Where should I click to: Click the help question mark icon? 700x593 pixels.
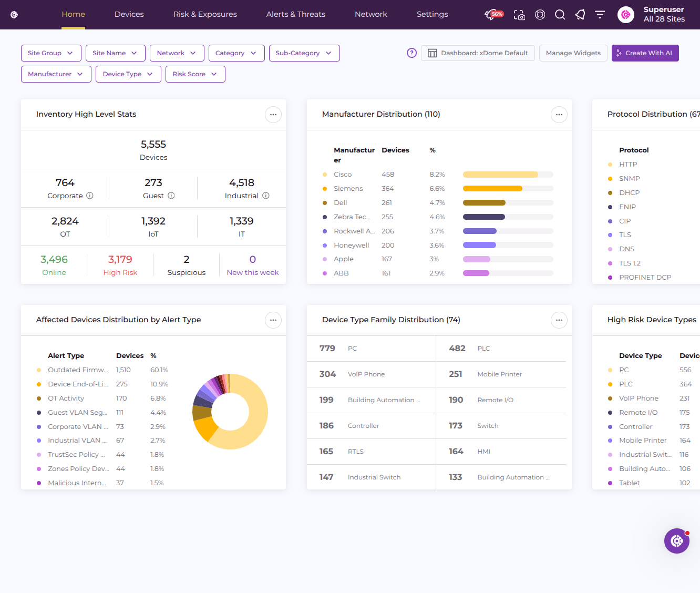[412, 53]
